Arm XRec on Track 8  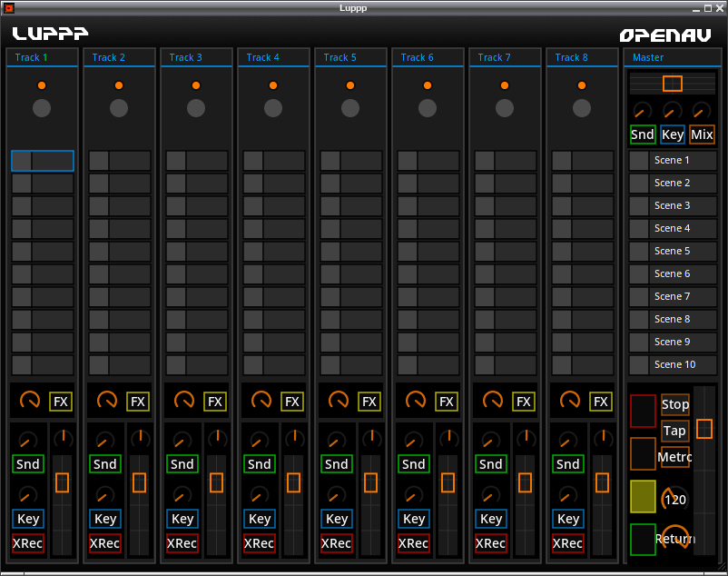click(x=567, y=543)
